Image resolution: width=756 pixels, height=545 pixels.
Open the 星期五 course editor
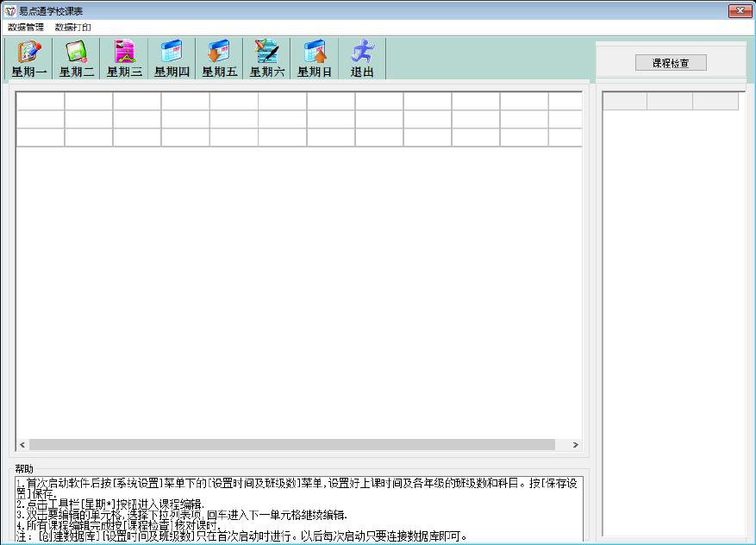pos(219,59)
